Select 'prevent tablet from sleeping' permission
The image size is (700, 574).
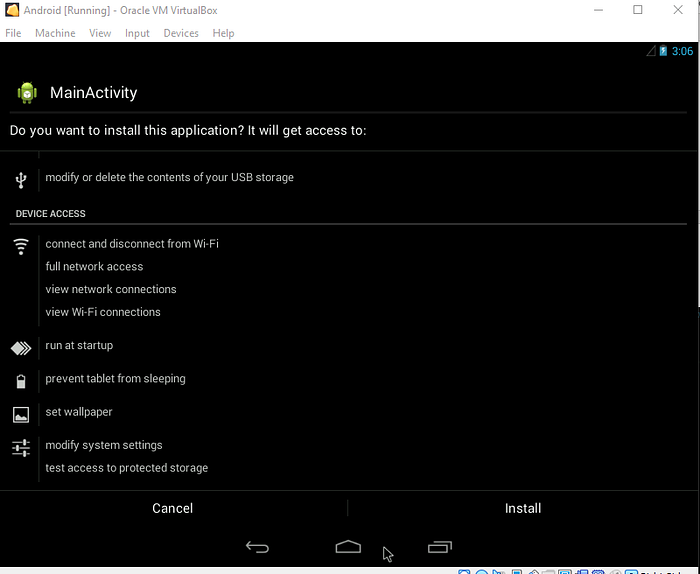115,379
